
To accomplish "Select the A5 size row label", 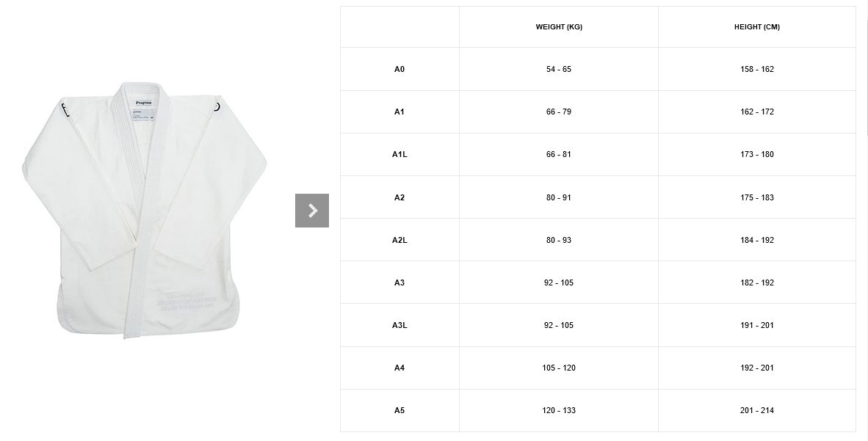I will [399, 410].
